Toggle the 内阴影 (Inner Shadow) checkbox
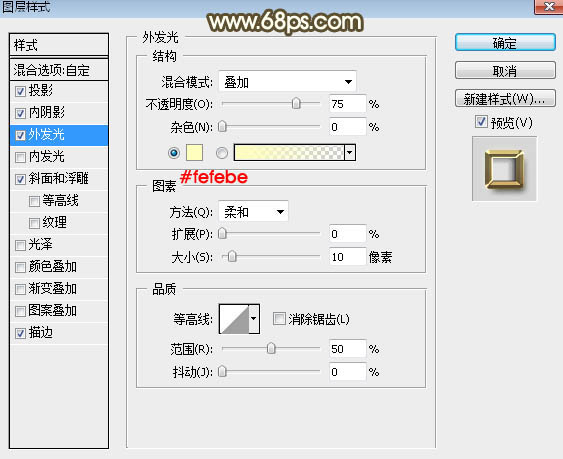Image resolution: width=563 pixels, height=459 pixels. coord(20,113)
